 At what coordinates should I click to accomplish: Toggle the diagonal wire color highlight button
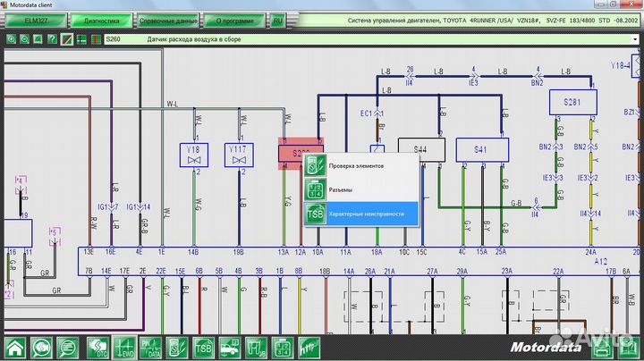tap(66, 39)
